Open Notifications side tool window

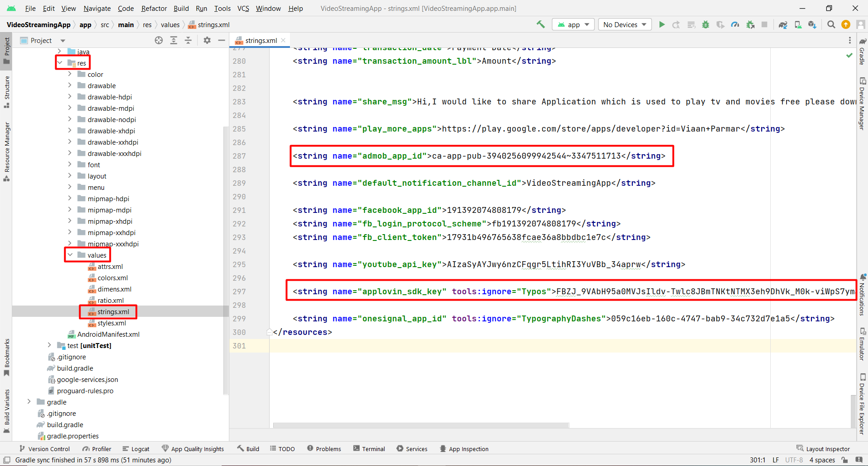(862, 295)
